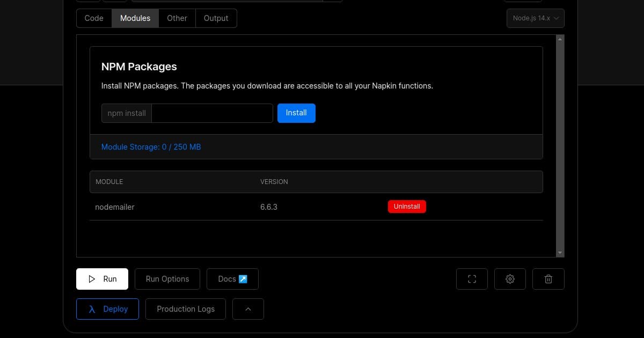The height and width of the screenshot is (338, 644).
Task: Click the npm package name input field
Action: tap(212, 113)
